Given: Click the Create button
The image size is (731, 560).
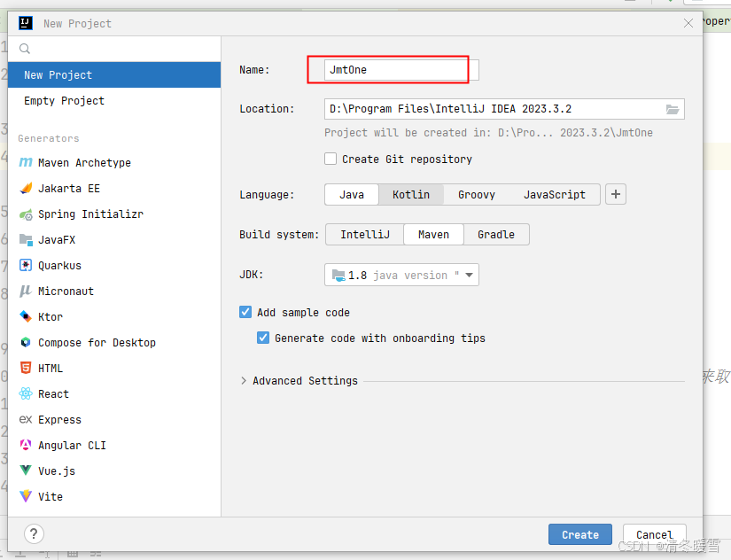Looking at the screenshot, I should point(580,534).
